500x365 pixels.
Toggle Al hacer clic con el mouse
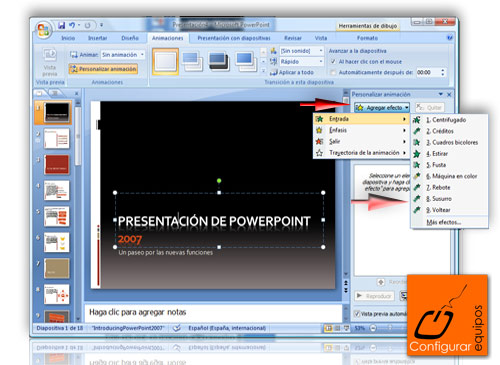click(x=333, y=62)
